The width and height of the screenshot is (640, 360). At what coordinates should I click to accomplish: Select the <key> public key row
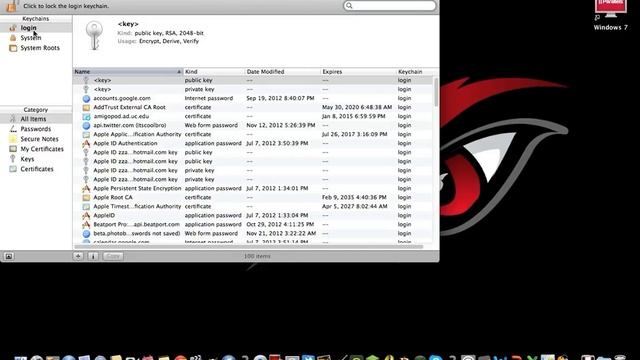pyautogui.click(x=253, y=80)
